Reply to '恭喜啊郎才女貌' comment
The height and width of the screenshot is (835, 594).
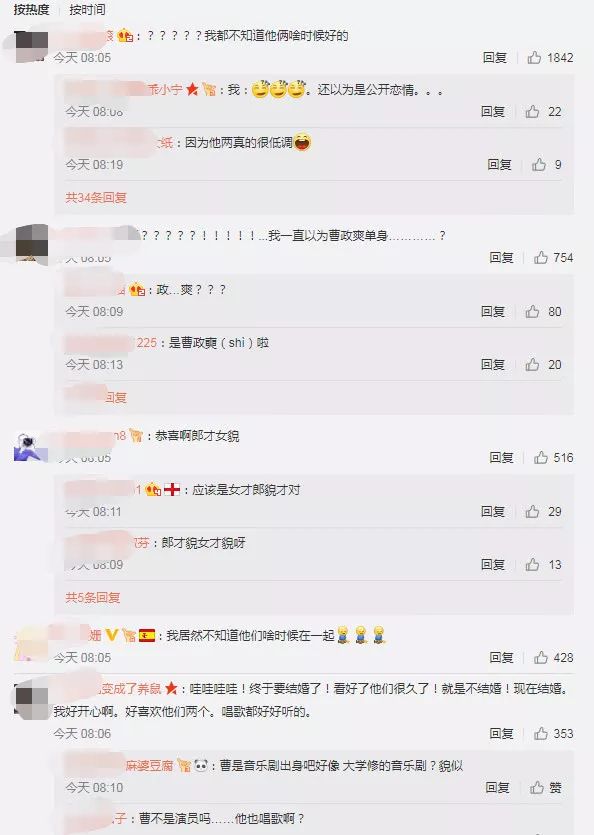point(501,457)
